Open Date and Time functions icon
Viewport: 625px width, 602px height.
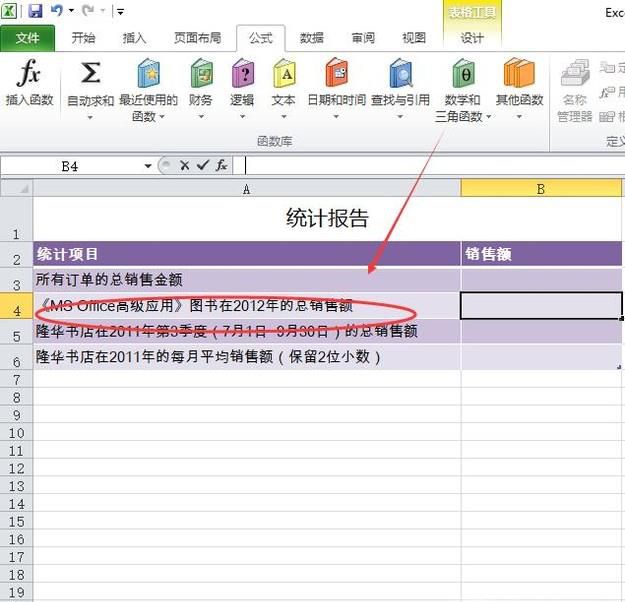click(336, 73)
